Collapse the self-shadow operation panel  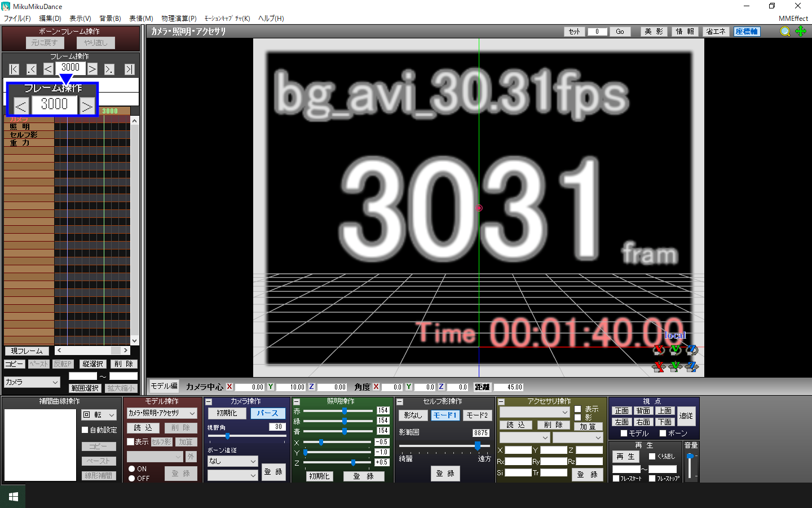400,402
